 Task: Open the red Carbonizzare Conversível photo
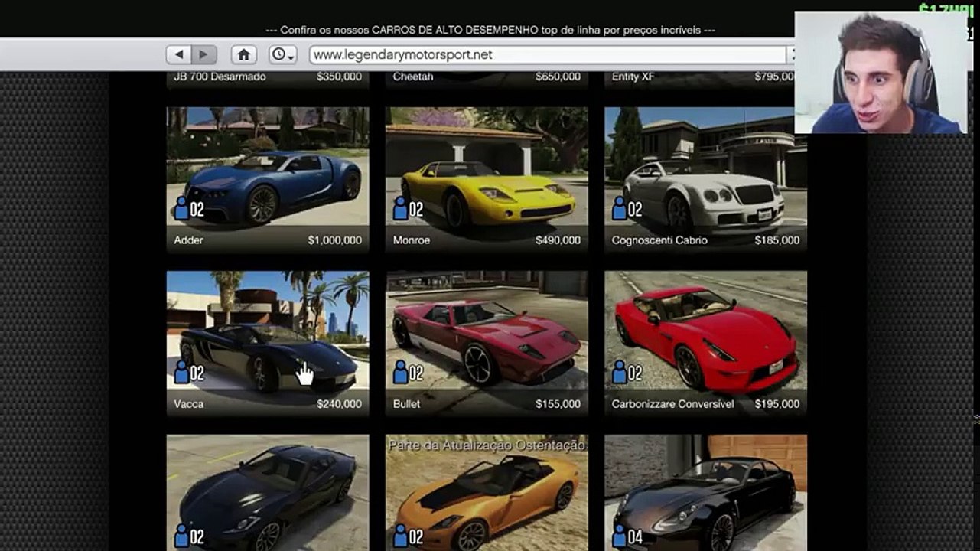705,331
